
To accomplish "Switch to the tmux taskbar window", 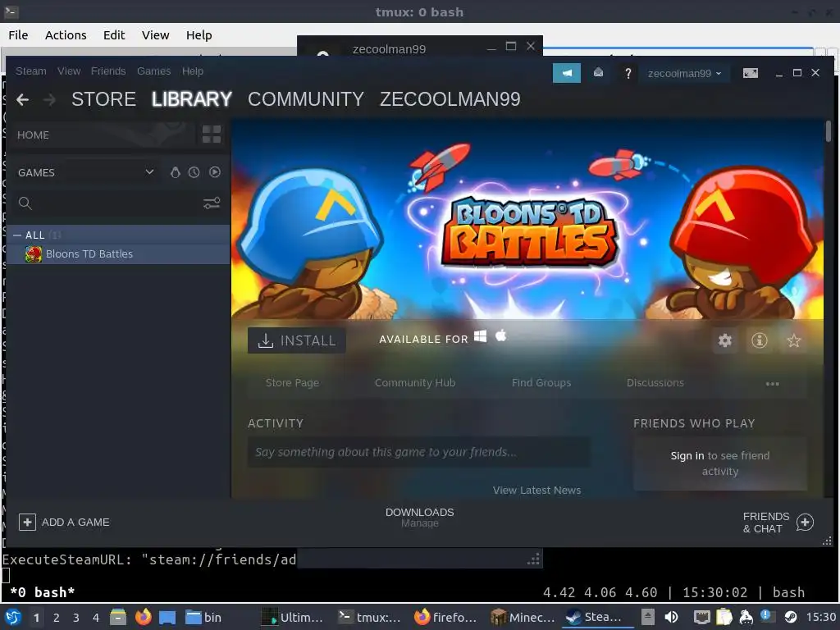I will coord(370,617).
